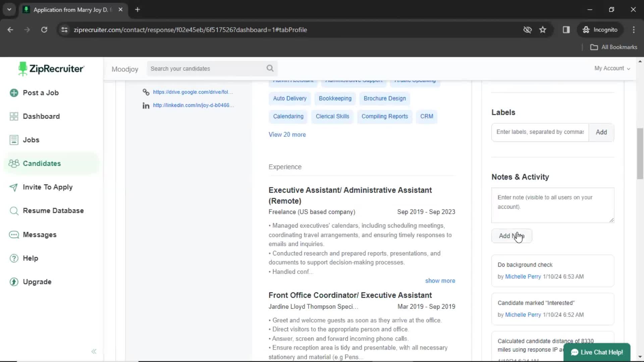Image resolution: width=644 pixels, height=362 pixels.
Task: Click the Google Drive portfolio link
Action: tap(192, 92)
